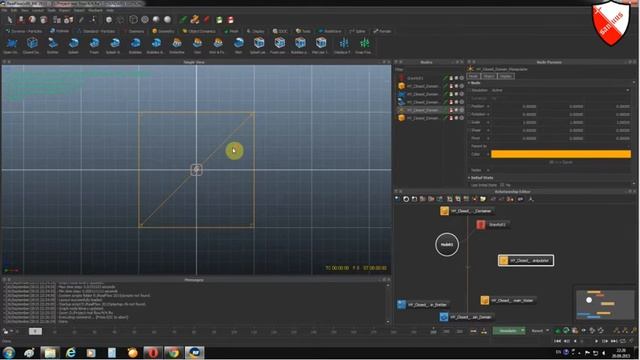This screenshot has width=640, height=360.
Task: Open the File menu
Action: (x=4, y=10)
